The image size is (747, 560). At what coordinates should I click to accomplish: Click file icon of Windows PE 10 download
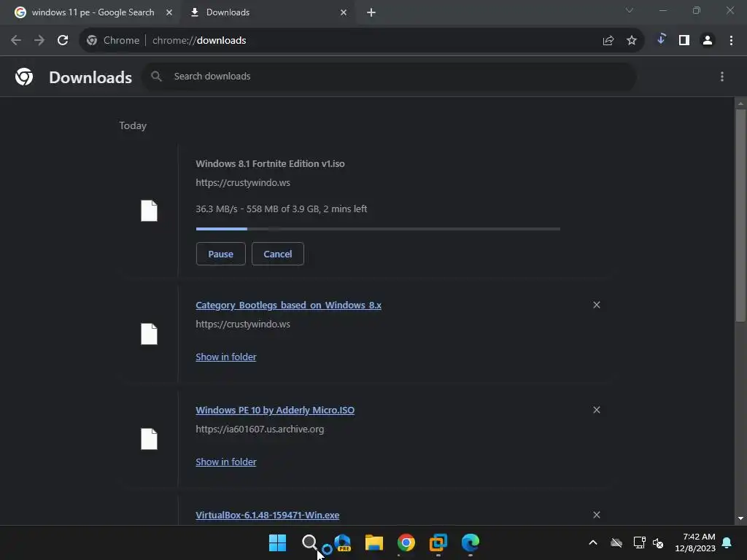tap(149, 439)
